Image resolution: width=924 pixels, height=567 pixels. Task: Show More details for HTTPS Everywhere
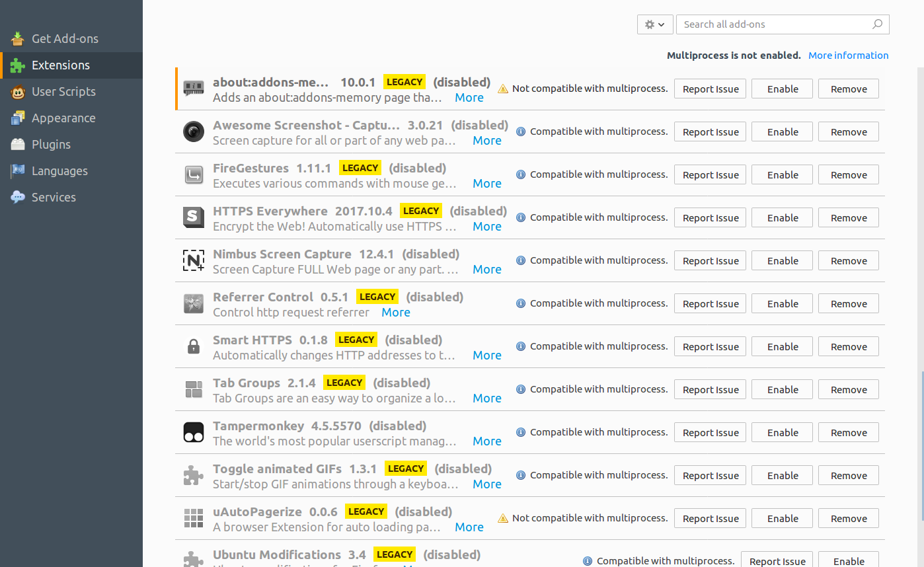487,227
